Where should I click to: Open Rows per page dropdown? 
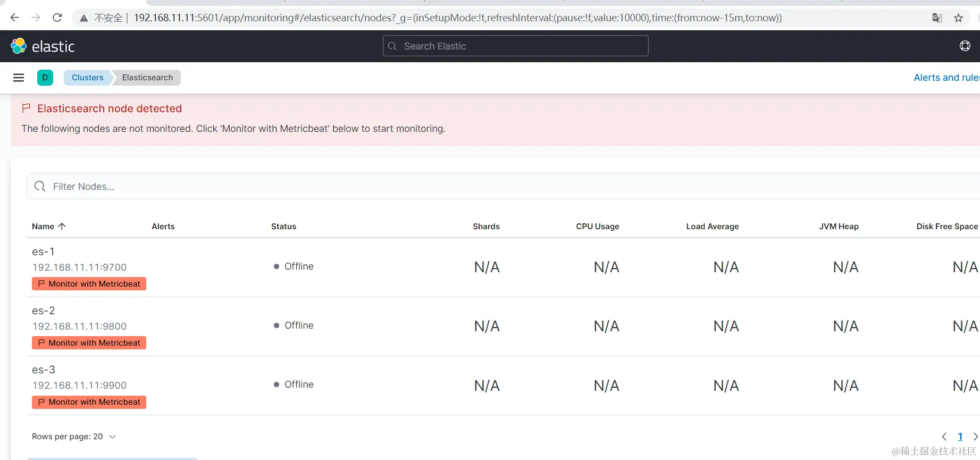(x=74, y=437)
